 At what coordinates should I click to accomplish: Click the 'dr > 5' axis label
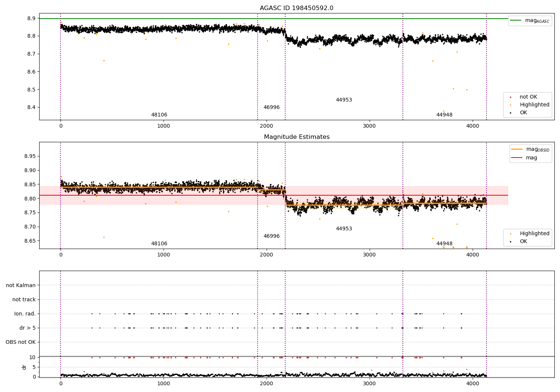point(28,328)
